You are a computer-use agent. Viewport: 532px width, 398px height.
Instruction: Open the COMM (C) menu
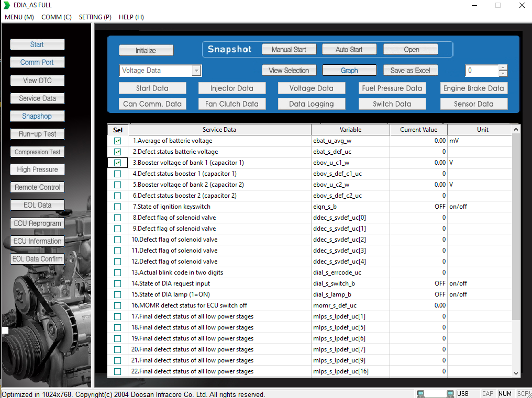[x=57, y=17]
